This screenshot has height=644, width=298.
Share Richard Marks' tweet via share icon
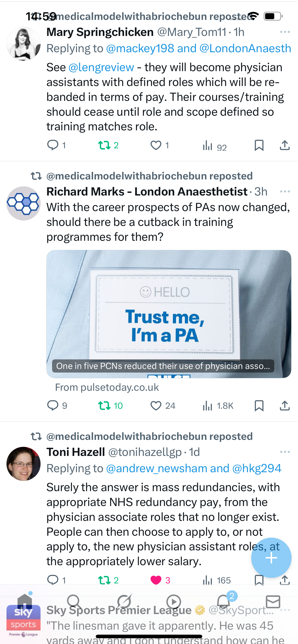pos(285,406)
